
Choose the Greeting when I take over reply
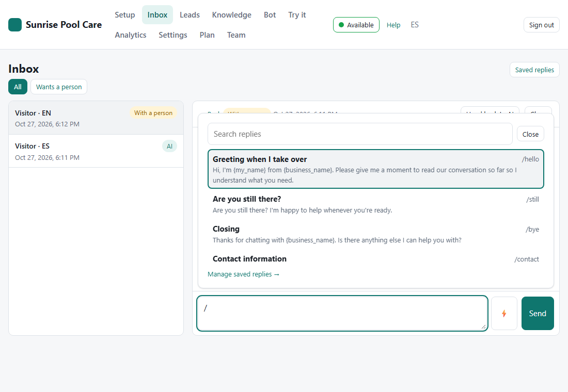click(x=375, y=169)
